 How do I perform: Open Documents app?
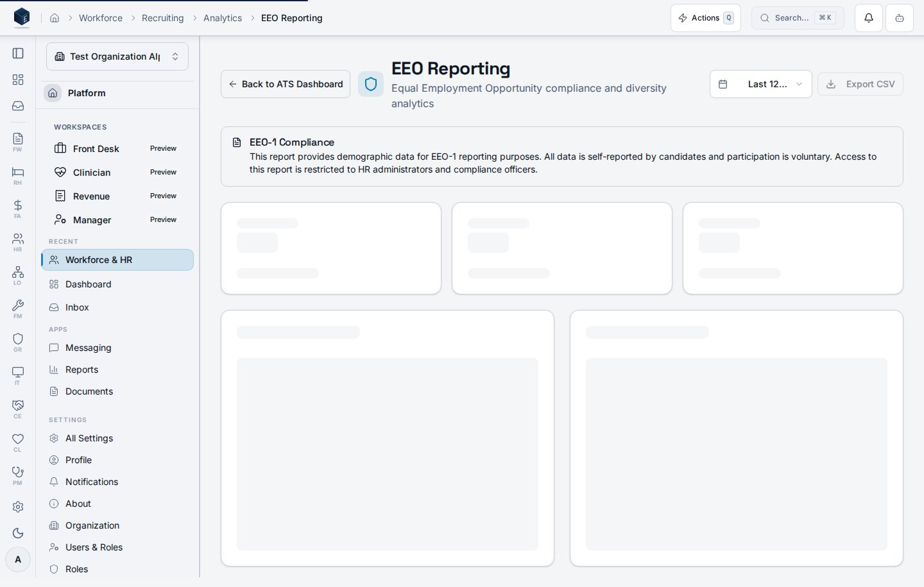[117, 391]
